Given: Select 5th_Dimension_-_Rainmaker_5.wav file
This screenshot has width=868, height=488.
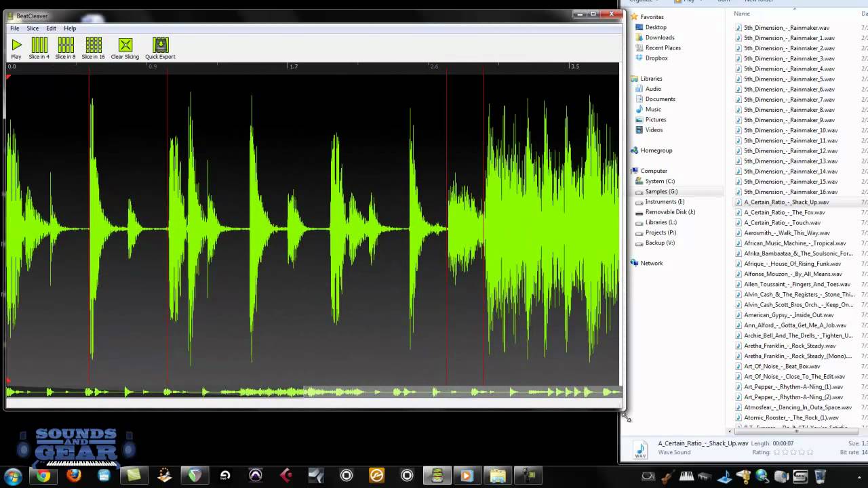Looking at the screenshot, I should point(789,79).
